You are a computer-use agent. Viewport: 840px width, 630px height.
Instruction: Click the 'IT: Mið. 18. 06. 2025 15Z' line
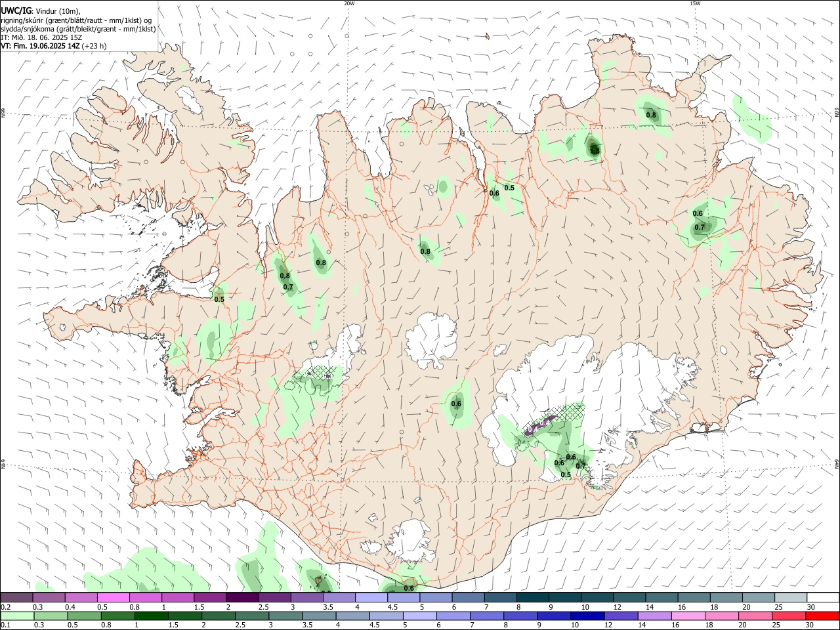tap(41, 37)
